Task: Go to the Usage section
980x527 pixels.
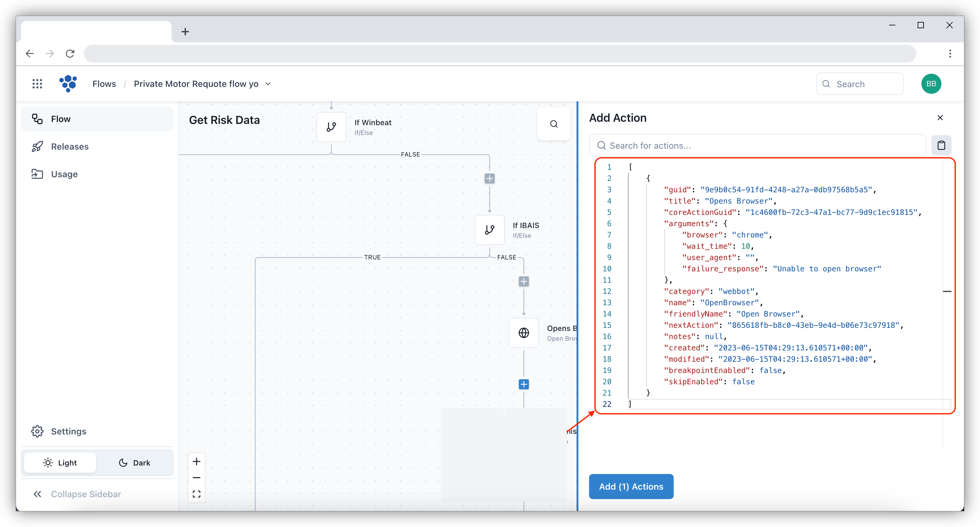Action: [x=64, y=174]
